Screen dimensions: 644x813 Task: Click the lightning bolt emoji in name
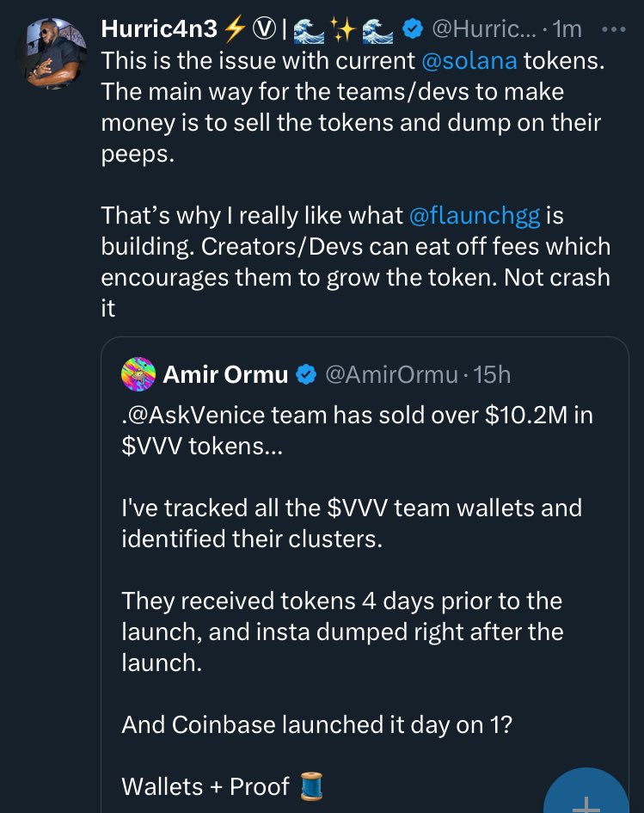click(x=233, y=28)
